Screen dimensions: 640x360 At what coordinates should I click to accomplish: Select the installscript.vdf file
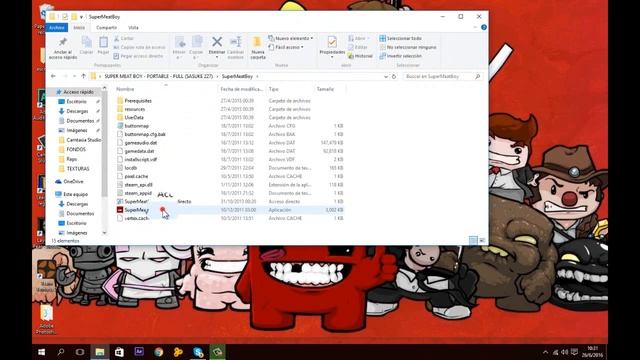tap(140, 160)
